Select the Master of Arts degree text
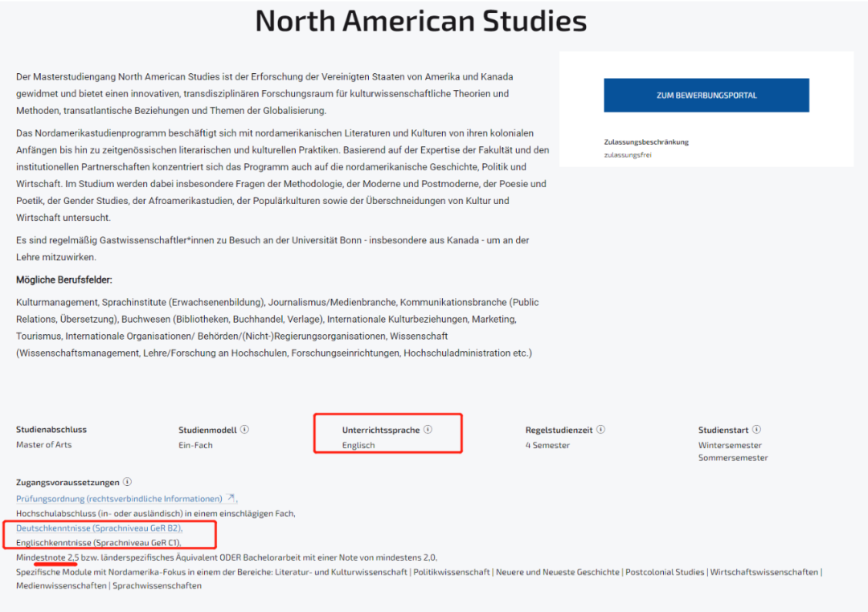 tap(43, 445)
